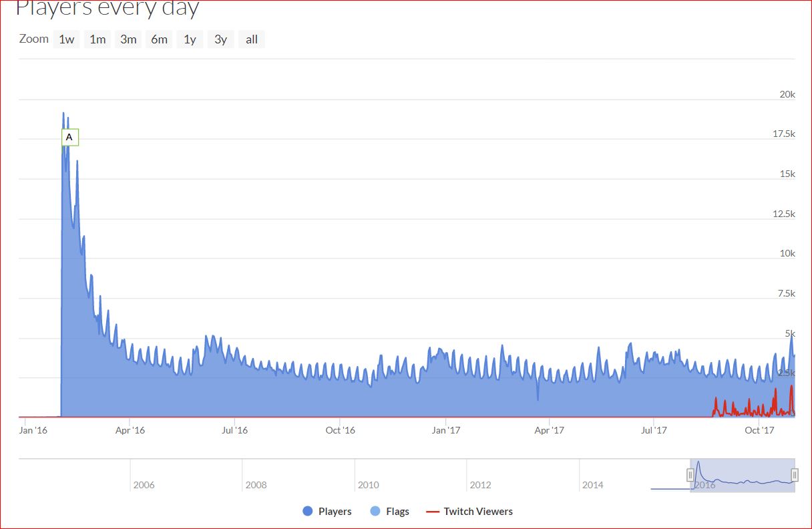Toggle the Players series in legend
Viewport: 812px width, 529px height.
tap(327, 511)
